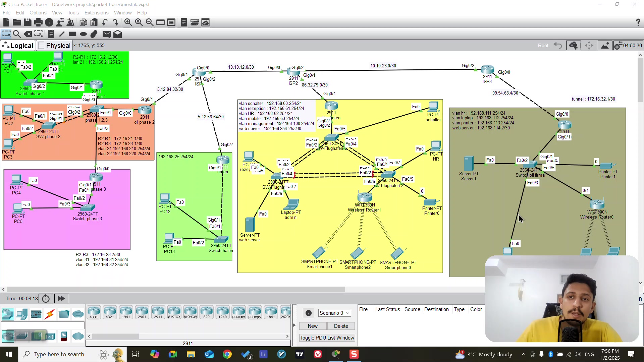
Task: Select the Miscellaneous folder category
Action: (64, 314)
